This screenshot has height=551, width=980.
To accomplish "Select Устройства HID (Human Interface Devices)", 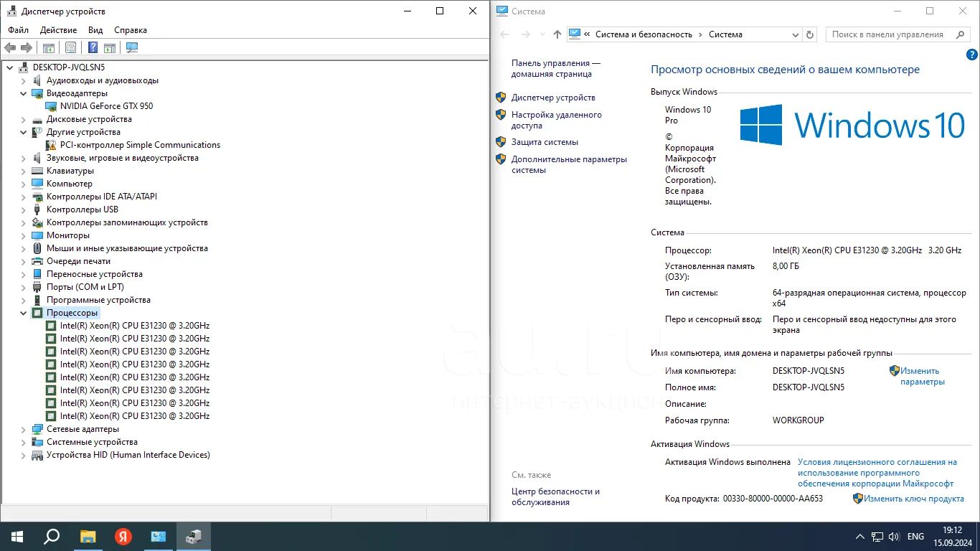I will click(x=128, y=455).
